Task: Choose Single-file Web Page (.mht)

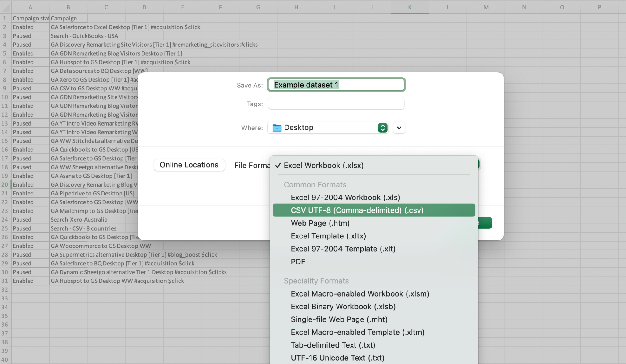Action: point(374,319)
